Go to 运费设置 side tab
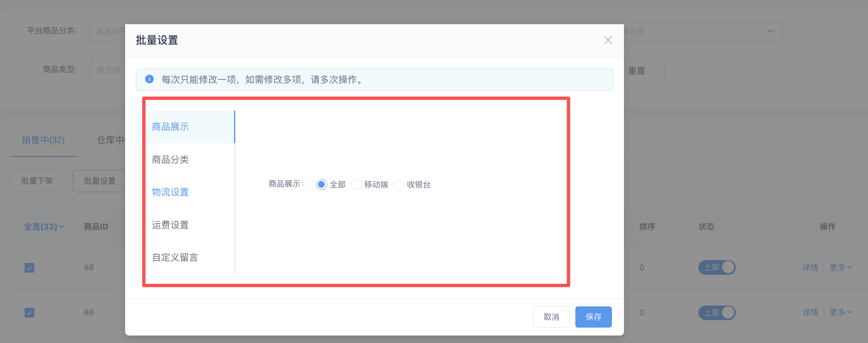868x343 pixels. [185, 225]
